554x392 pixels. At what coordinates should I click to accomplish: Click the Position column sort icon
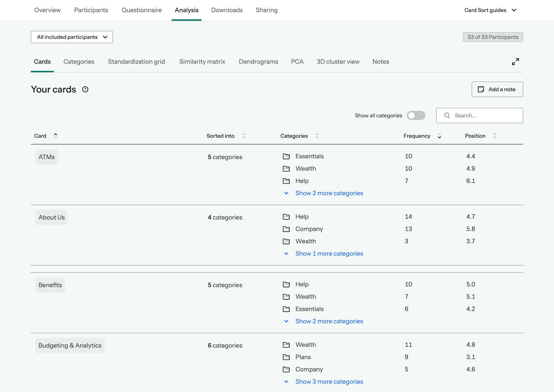[x=495, y=136]
